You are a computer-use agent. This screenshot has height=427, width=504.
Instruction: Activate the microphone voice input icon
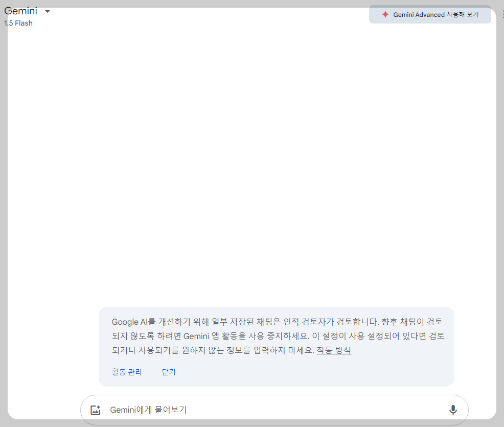pyautogui.click(x=453, y=410)
